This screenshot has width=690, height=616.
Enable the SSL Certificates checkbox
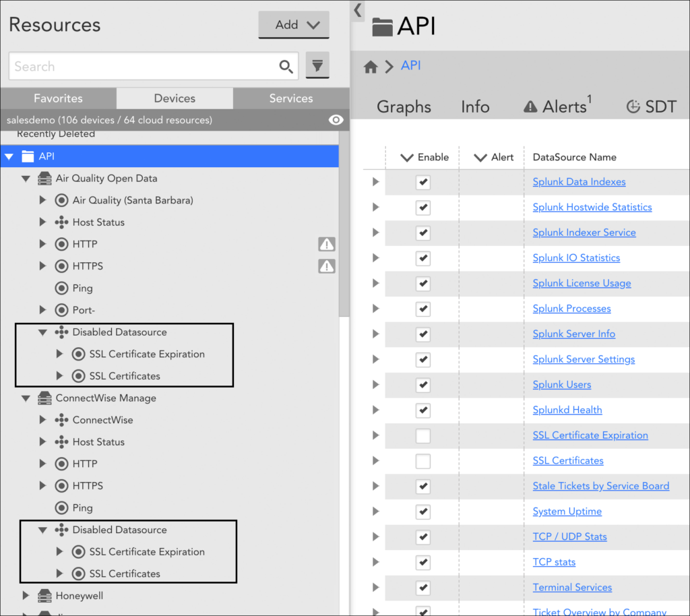pyautogui.click(x=423, y=460)
